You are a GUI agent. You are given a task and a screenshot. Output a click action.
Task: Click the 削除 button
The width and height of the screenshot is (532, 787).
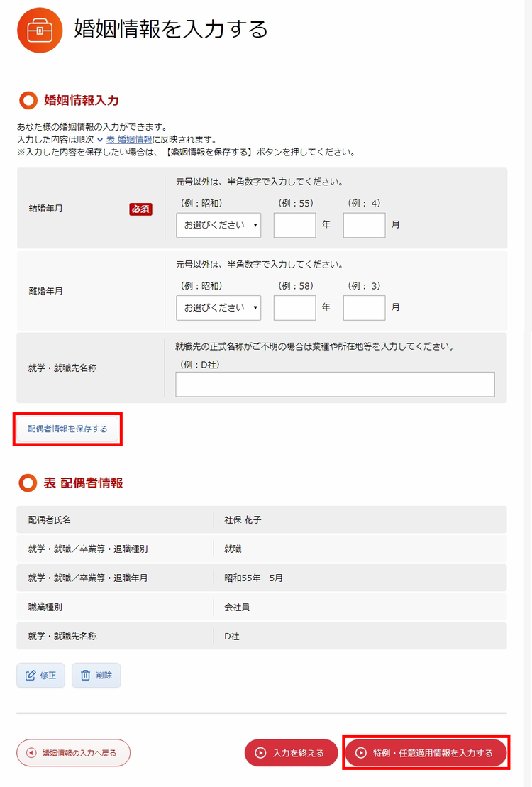(96, 675)
